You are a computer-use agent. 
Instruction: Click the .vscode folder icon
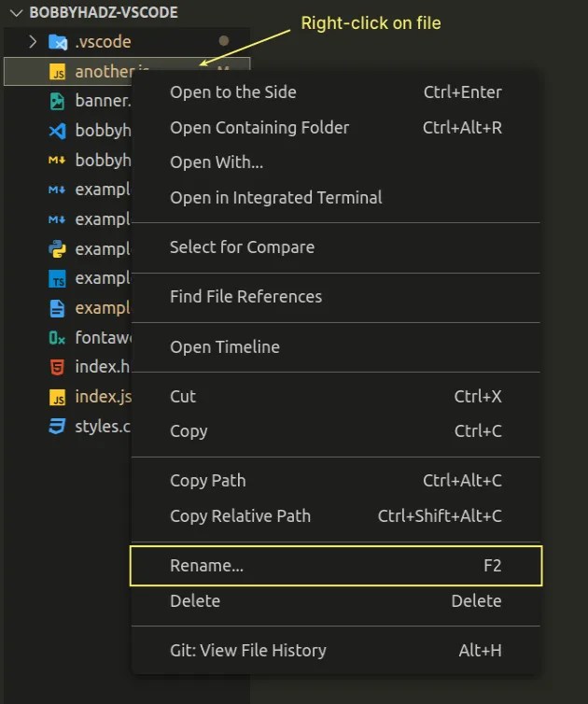click(58, 42)
